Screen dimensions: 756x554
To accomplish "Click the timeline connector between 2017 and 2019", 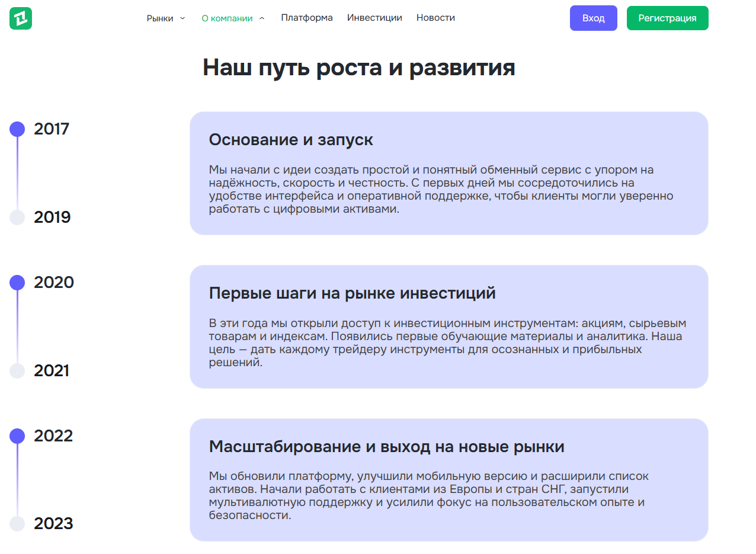I will [17, 172].
